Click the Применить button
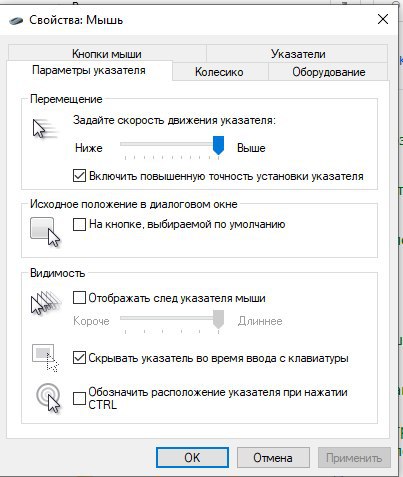The height and width of the screenshot is (477, 403). [x=354, y=458]
